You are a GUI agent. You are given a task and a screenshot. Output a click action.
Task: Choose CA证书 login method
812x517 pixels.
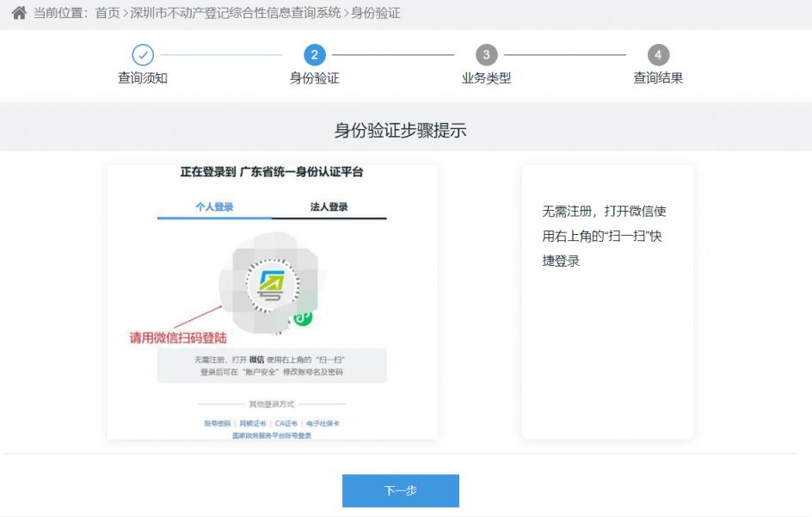(286, 423)
